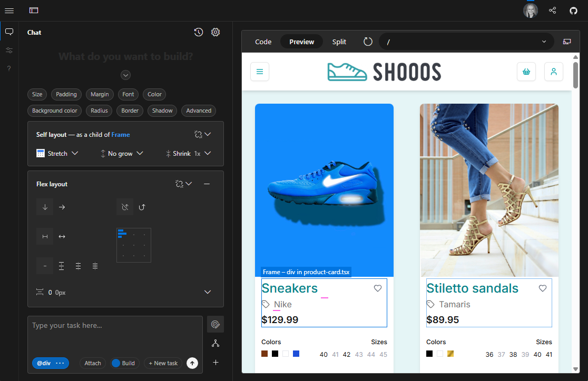Toggle responsive device view icon
This screenshot has width=588, height=381.
tap(567, 42)
